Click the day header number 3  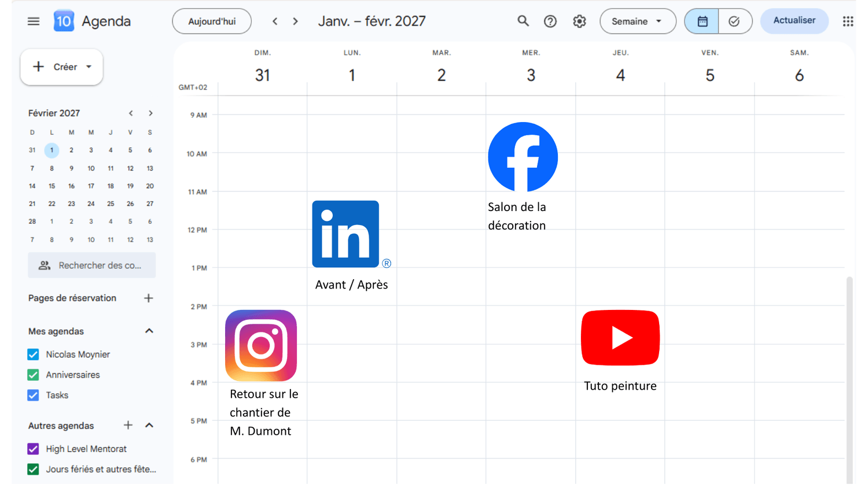pyautogui.click(x=531, y=75)
